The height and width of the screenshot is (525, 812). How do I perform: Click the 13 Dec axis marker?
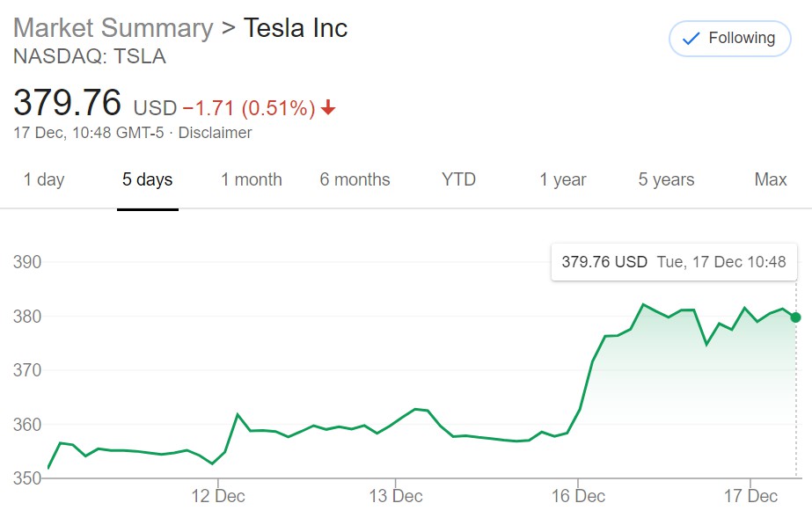click(x=396, y=496)
